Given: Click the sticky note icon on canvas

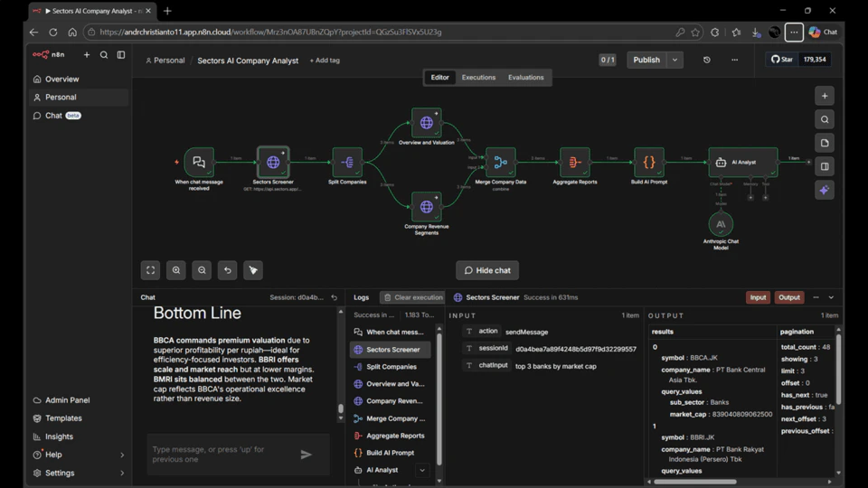Looking at the screenshot, I should click(x=825, y=144).
